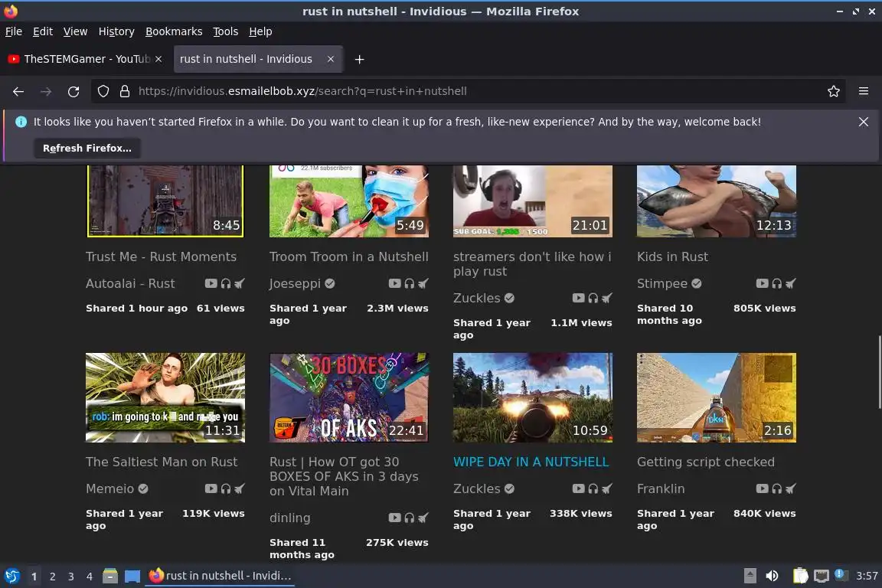Screen dimensions: 882x588
Task: Open the volume control tray icon
Action: pyautogui.click(x=772, y=576)
